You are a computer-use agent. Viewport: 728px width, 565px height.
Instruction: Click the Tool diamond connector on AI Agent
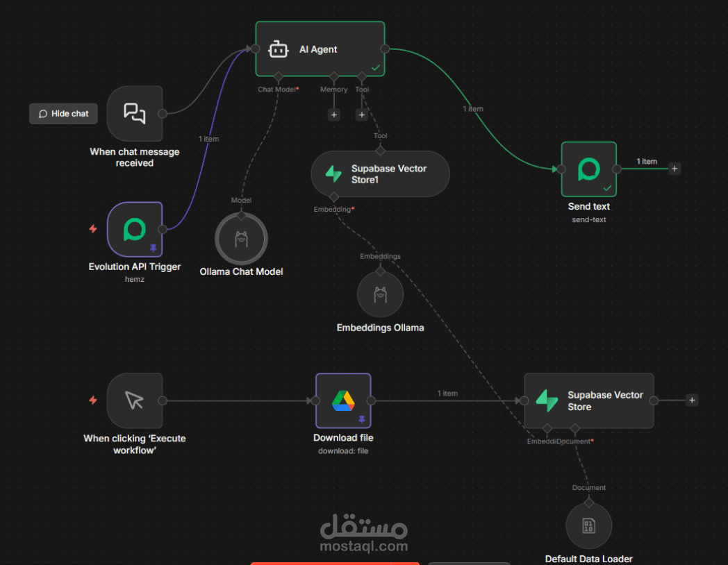[362, 76]
